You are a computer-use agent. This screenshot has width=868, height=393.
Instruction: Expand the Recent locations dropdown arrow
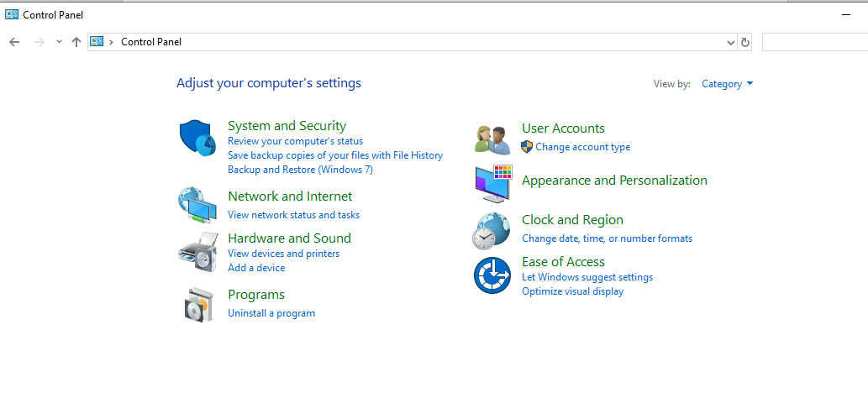coord(59,42)
